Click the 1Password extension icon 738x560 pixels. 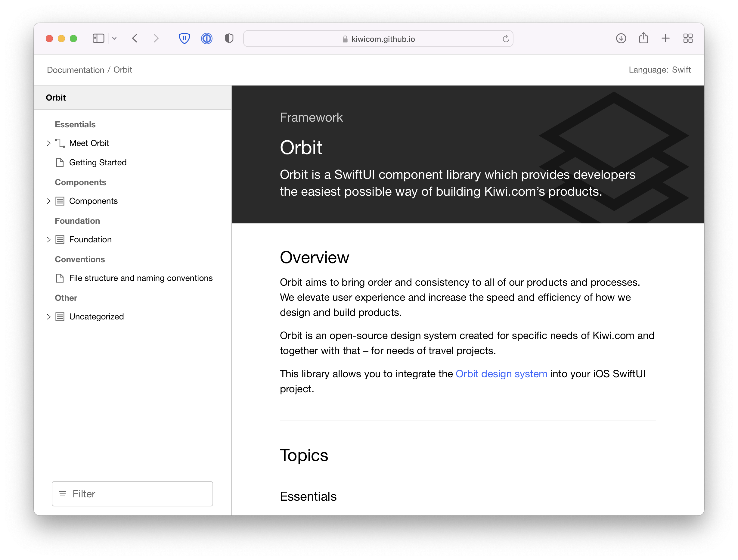tap(206, 38)
